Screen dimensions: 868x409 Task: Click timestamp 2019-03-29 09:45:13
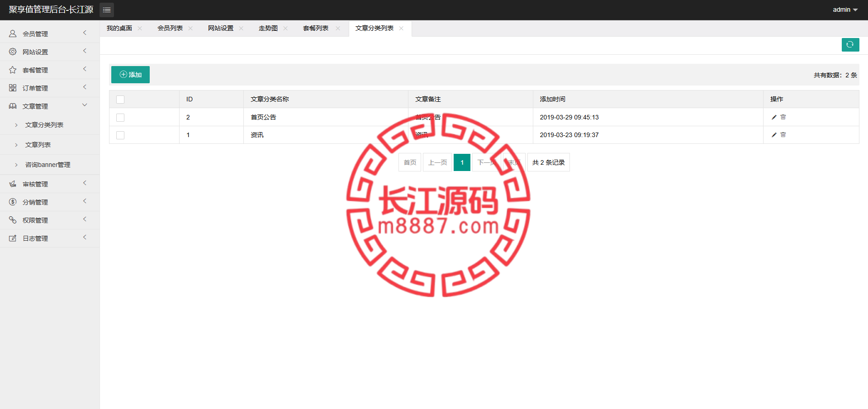click(x=569, y=117)
